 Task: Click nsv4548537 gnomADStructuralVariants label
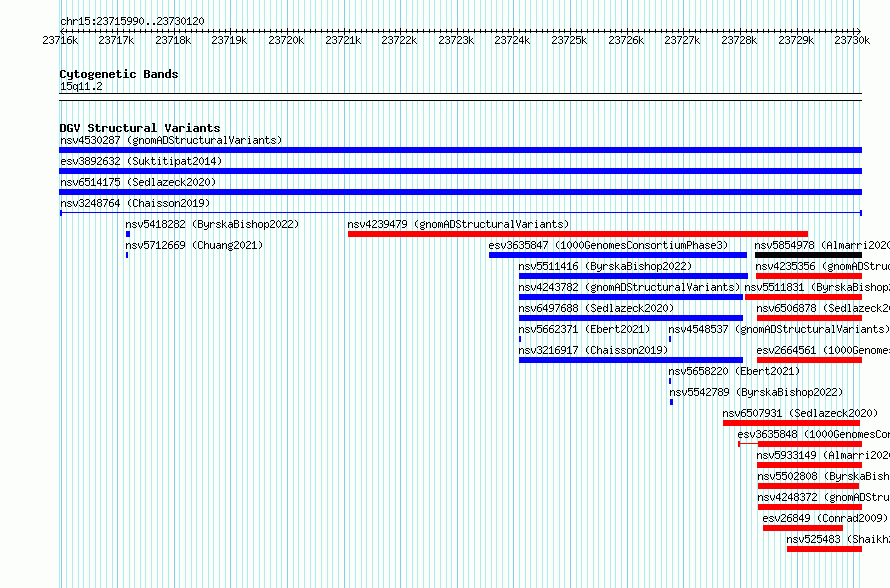pyautogui.click(x=779, y=329)
